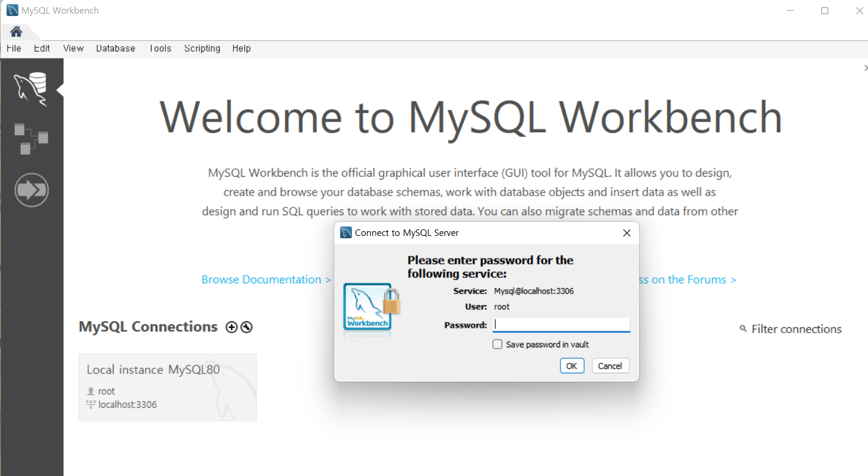Open the Migration arrow sidebar icon
Image resolution: width=868 pixels, height=476 pixels.
[31, 190]
